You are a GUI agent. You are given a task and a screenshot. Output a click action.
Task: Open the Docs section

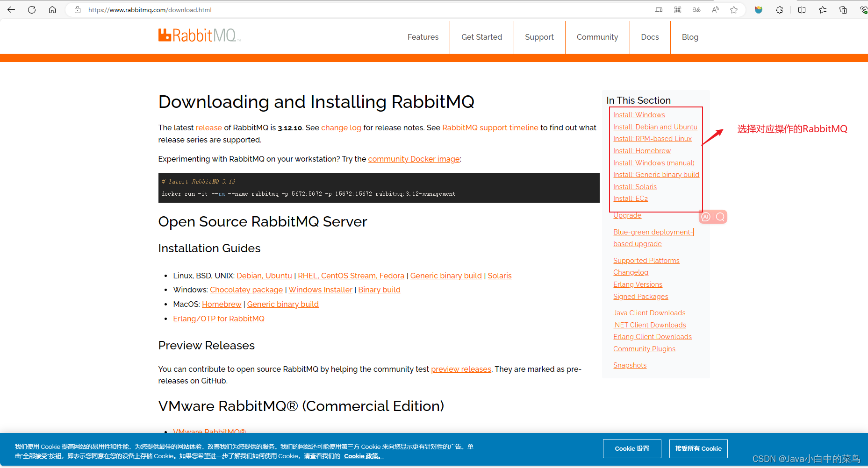click(650, 37)
